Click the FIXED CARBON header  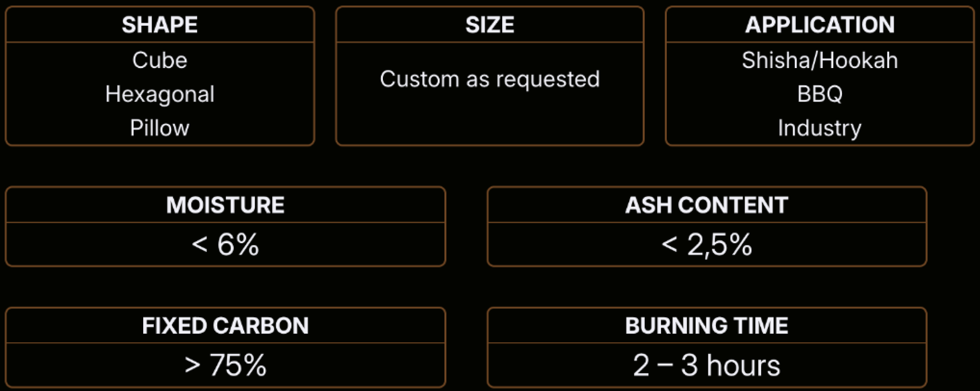tap(225, 326)
